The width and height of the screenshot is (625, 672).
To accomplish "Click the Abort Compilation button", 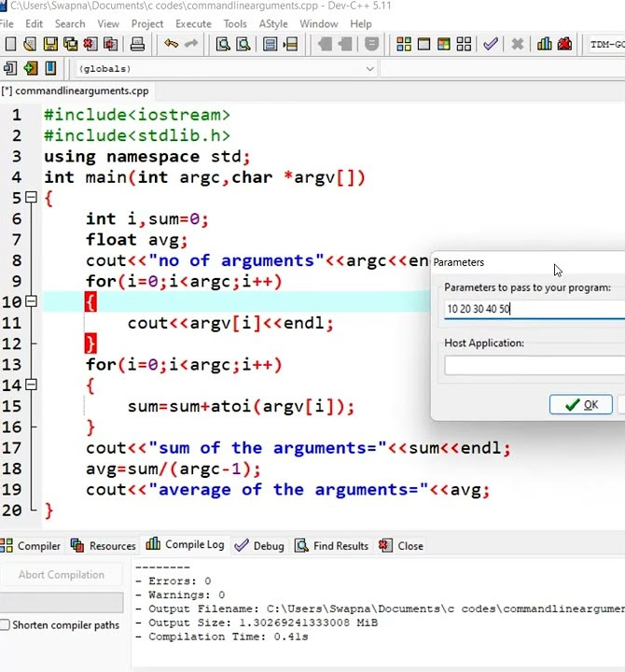I will tap(62, 575).
